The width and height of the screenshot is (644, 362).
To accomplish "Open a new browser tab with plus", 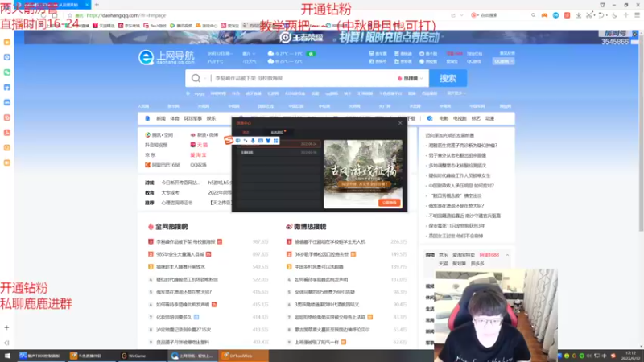I will tap(97, 5).
